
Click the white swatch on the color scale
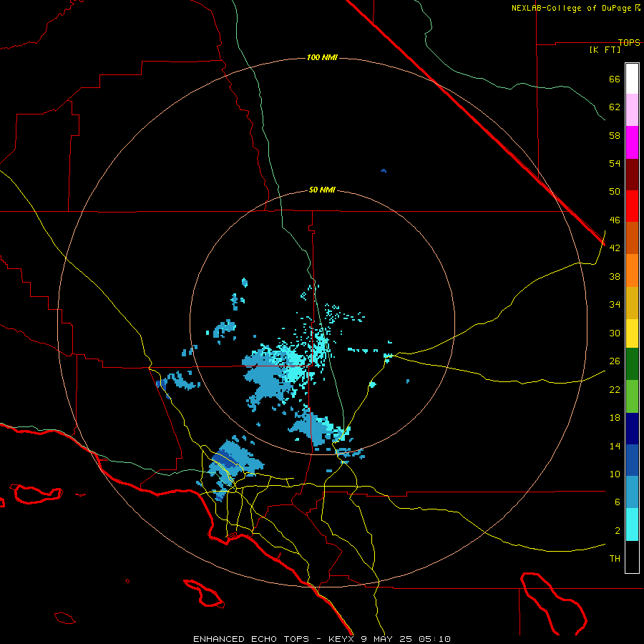click(632, 79)
